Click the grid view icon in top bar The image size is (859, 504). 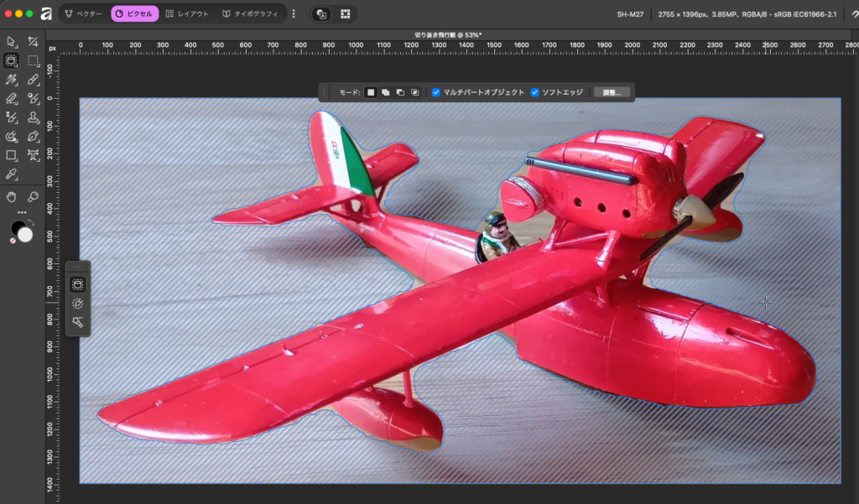click(345, 14)
